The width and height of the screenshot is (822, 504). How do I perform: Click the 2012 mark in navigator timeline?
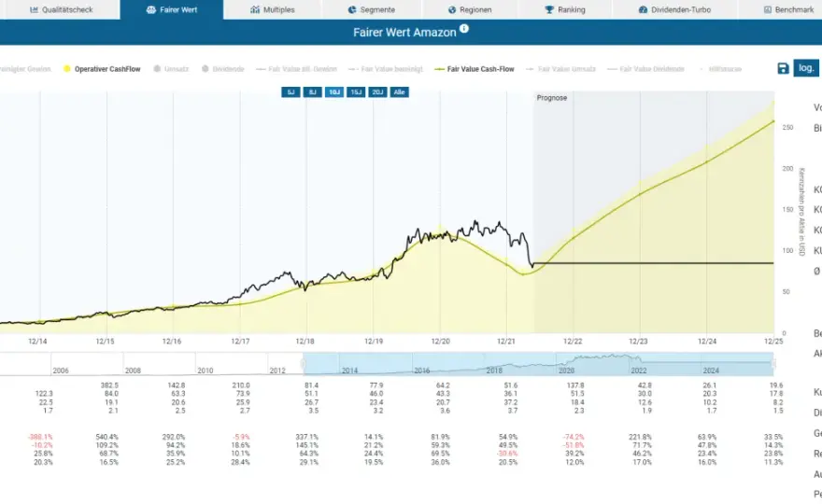coord(277,371)
